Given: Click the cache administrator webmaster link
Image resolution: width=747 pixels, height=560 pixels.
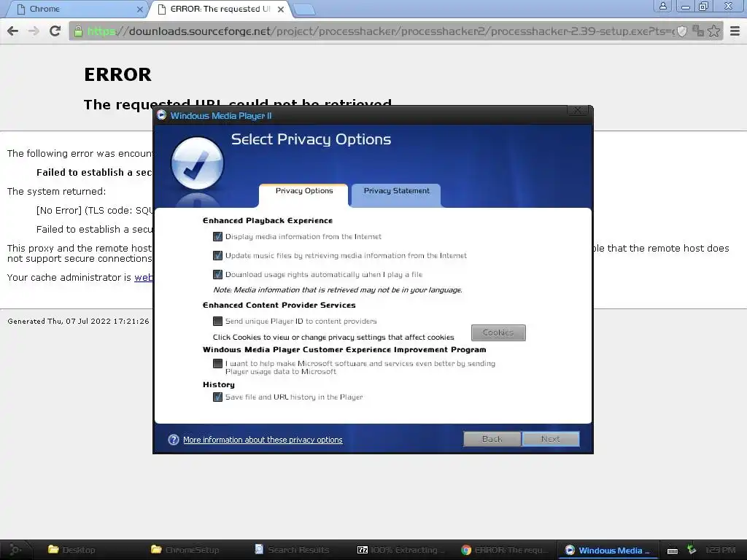Looking at the screenshot, I should tap(144, 278).
